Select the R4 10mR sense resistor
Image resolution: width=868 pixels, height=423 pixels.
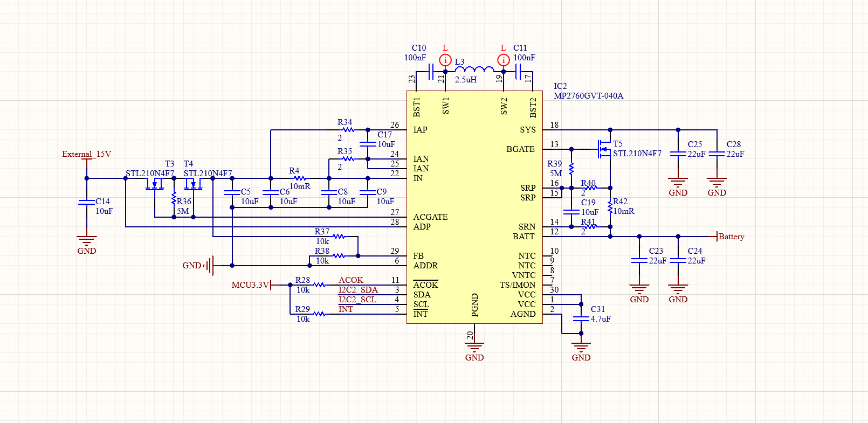click(300, 178)
